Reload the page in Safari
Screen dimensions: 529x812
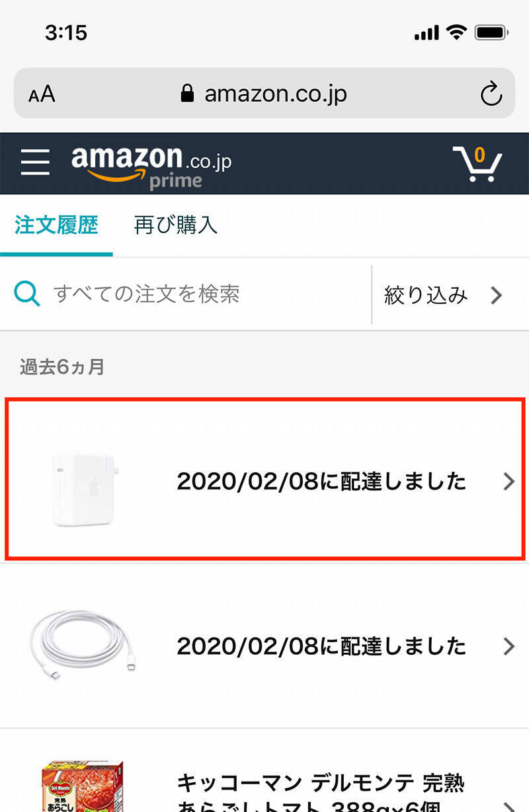tap(491, 94)
